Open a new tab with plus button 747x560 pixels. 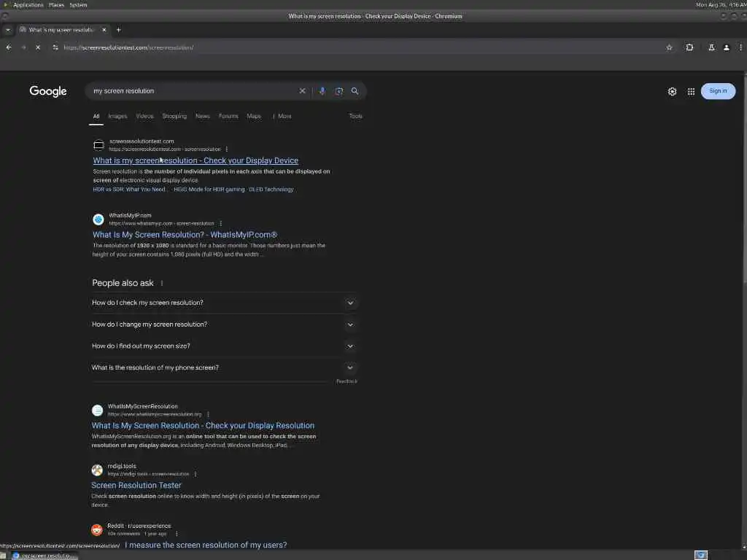[119, 30]
